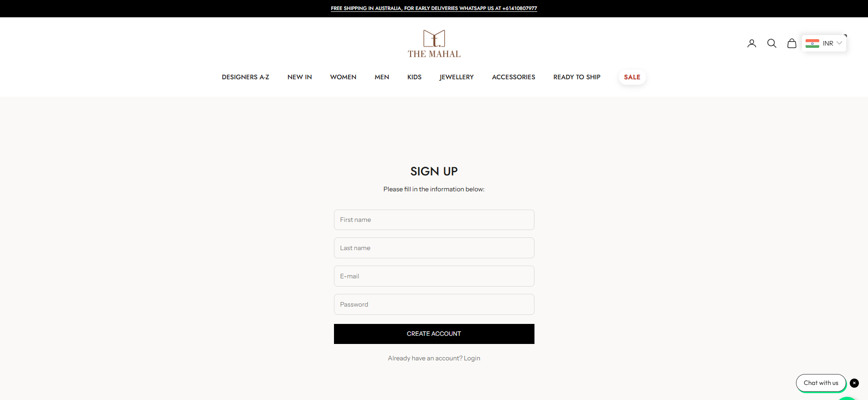Screen dimensions: 868x400
Task: Click the Create Account button
Action: [434, 334]
